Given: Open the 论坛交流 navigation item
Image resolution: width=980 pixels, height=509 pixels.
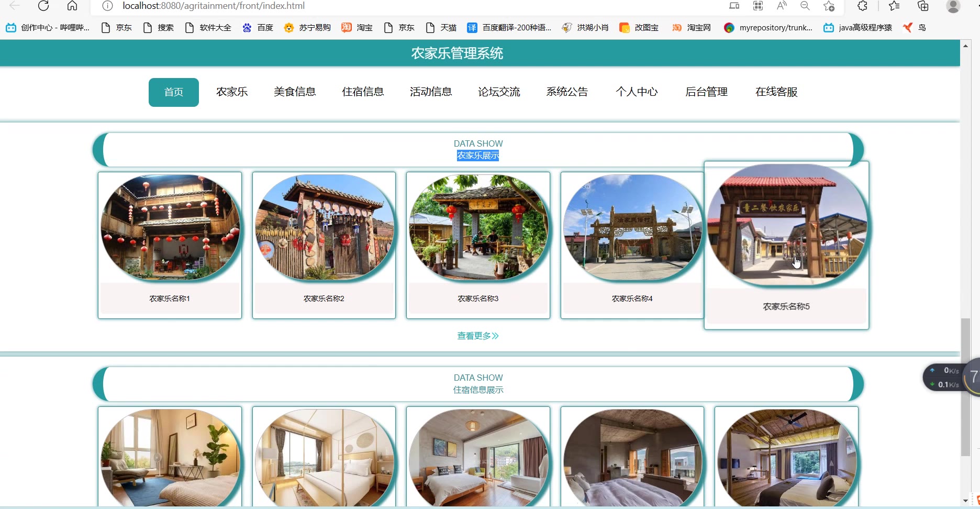Looking at the screenshot, I should [499, 92].
